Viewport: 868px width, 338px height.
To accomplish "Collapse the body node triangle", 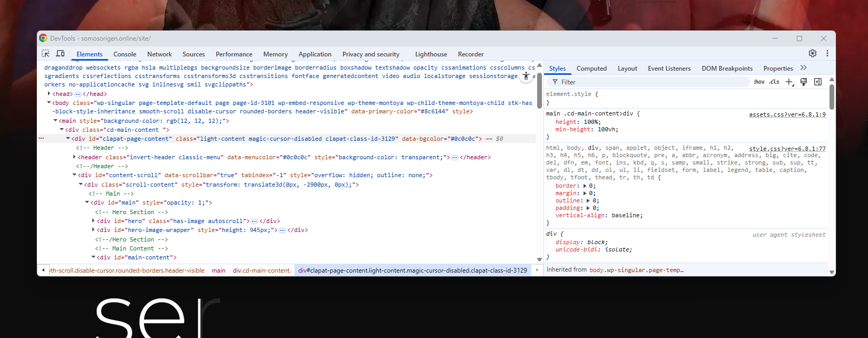I will click(x=49, y=103).
